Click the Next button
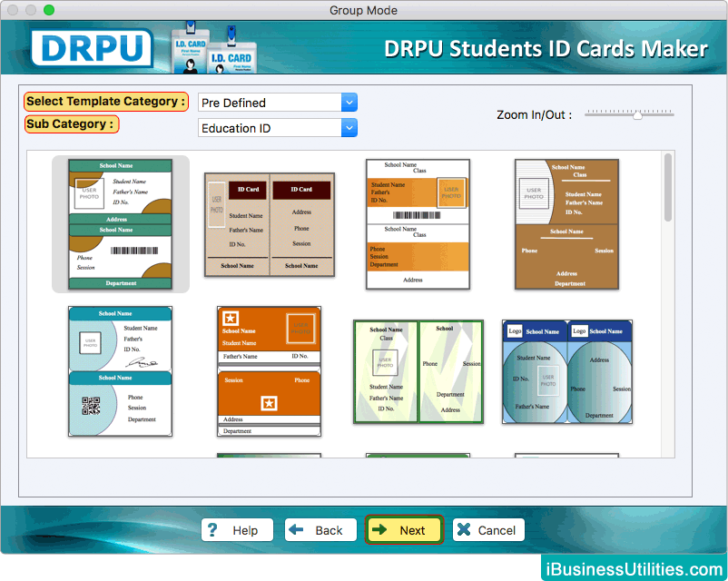Viewport: 728px width, 581px height. click(404, 530)
